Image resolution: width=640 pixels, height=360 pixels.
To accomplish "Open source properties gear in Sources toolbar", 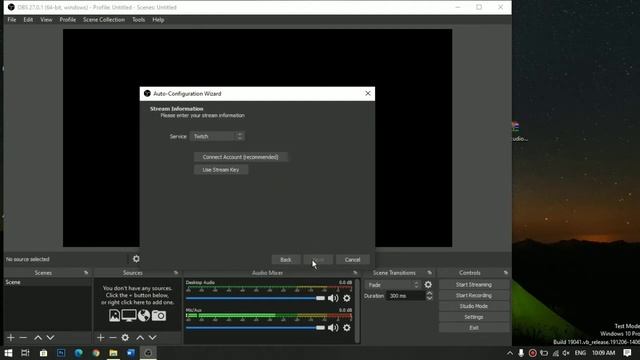I will click(125, 338).
